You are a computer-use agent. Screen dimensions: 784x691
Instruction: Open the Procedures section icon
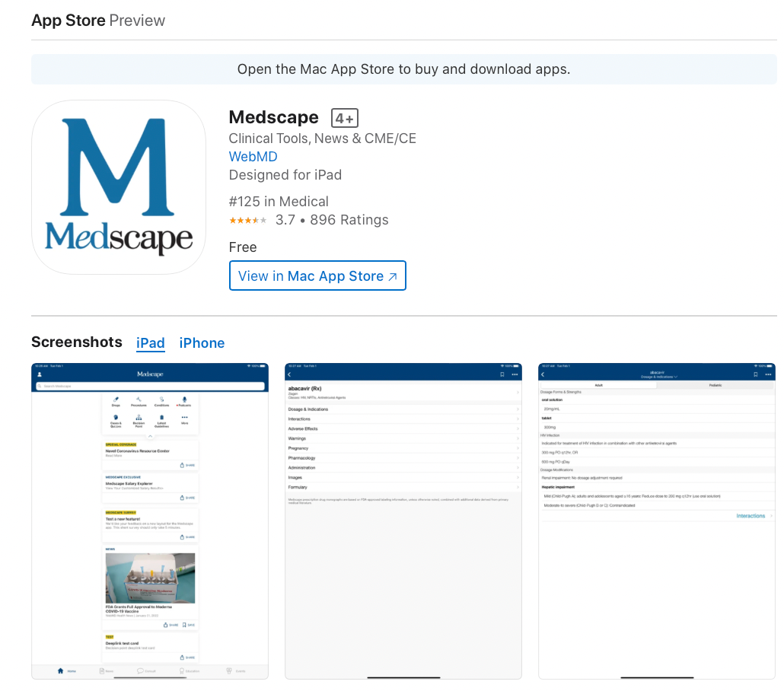coord(139,399)
